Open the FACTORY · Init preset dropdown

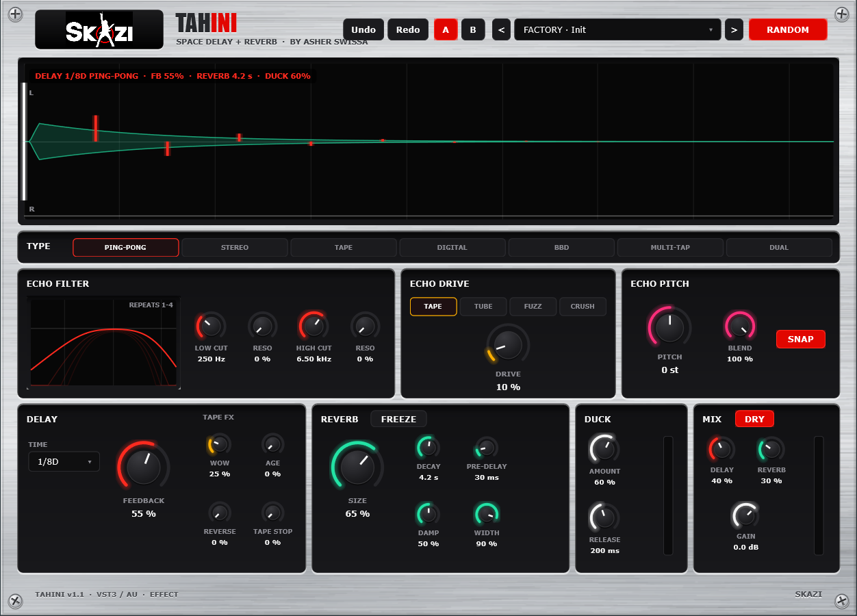pyautogui.click(x=618, y=29)
